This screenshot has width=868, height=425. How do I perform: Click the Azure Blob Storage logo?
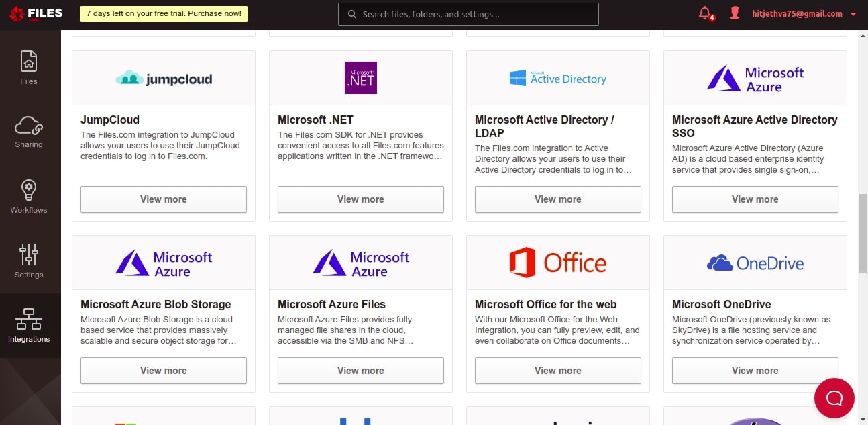tap(164, 263)
